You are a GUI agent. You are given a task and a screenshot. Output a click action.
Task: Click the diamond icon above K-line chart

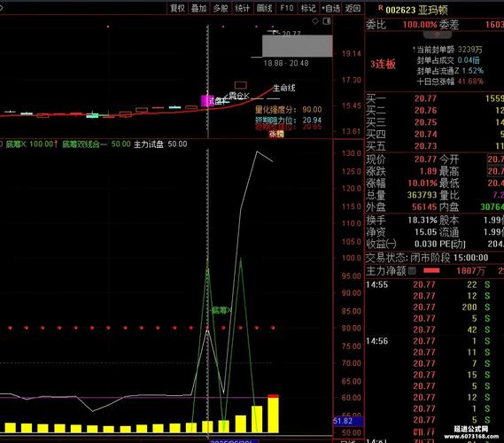315,21
